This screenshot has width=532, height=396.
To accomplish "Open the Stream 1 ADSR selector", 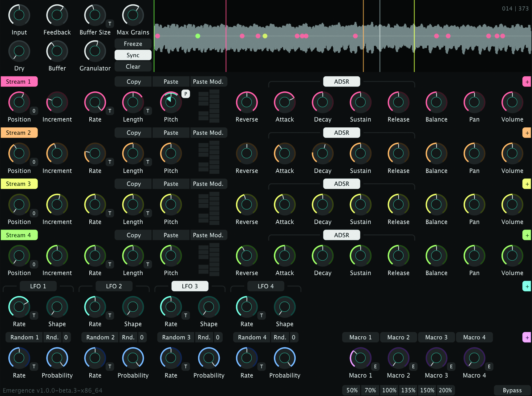I will click(342, 82).
